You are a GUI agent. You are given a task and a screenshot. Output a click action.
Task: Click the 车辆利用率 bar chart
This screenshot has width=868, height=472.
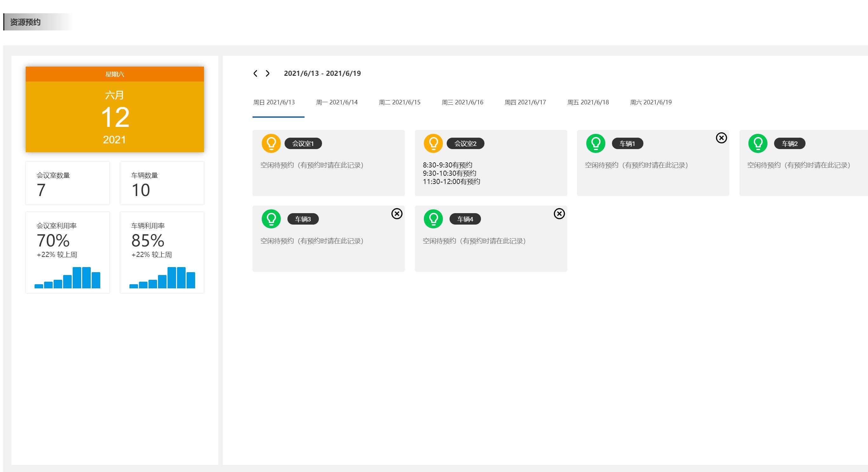[162, 278]
